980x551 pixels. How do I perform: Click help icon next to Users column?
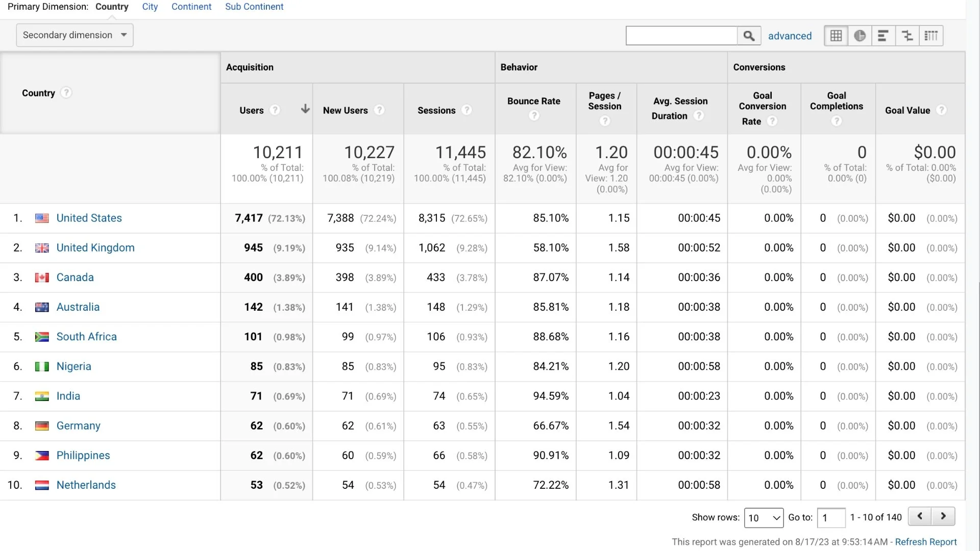tap(275, 110)
